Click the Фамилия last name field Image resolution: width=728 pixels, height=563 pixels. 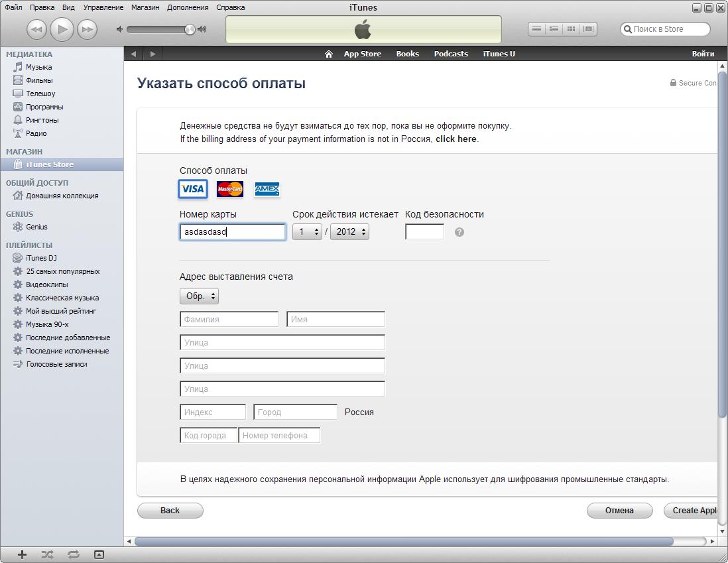[x=229, y=319]
